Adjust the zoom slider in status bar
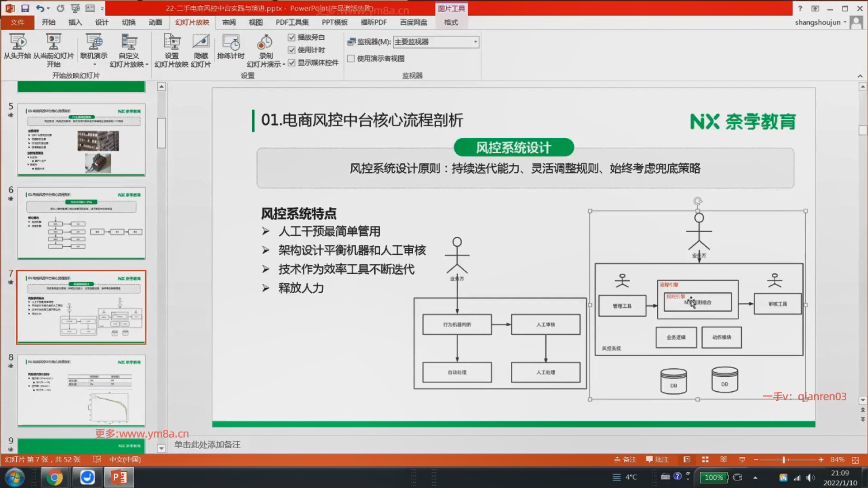Image resolution: width=868 pixels, height=488 pixels. point(784,460)
